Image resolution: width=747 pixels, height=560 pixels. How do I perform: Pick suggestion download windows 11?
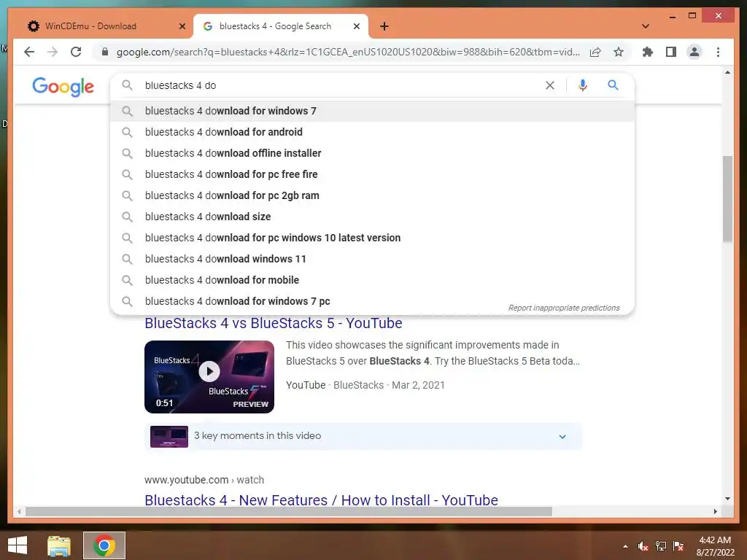point(372,259)
